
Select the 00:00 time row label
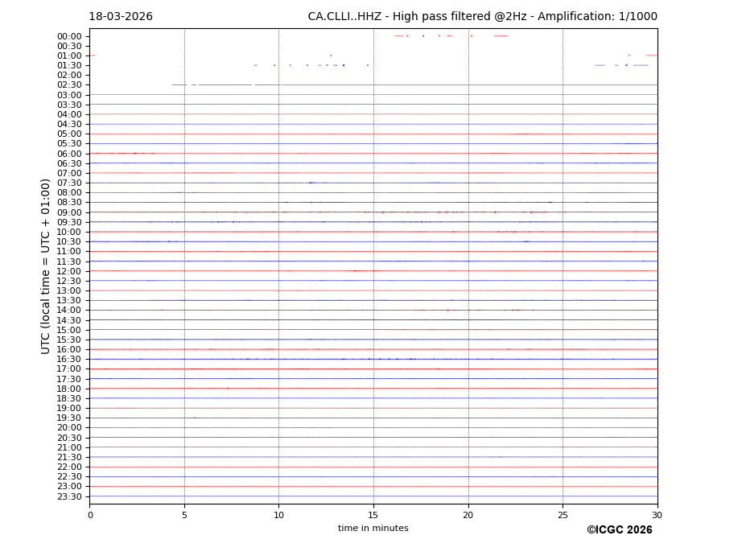tap(69, 36)
